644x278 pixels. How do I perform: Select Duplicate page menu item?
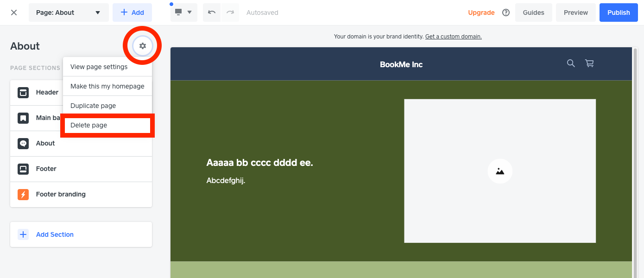click(107, 106)
